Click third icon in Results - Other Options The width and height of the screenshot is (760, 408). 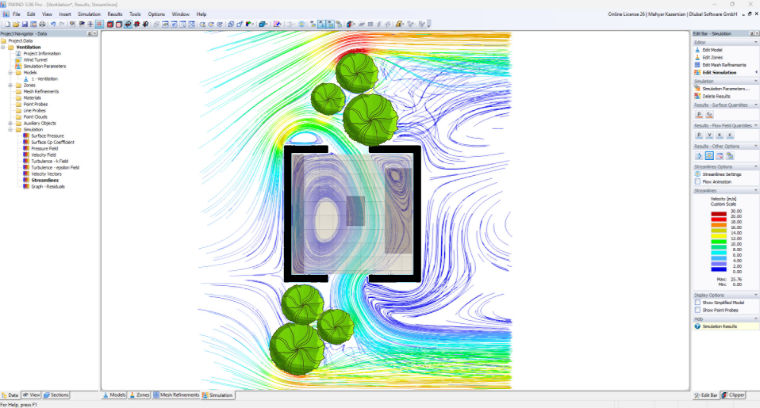[x=719, y=156]
